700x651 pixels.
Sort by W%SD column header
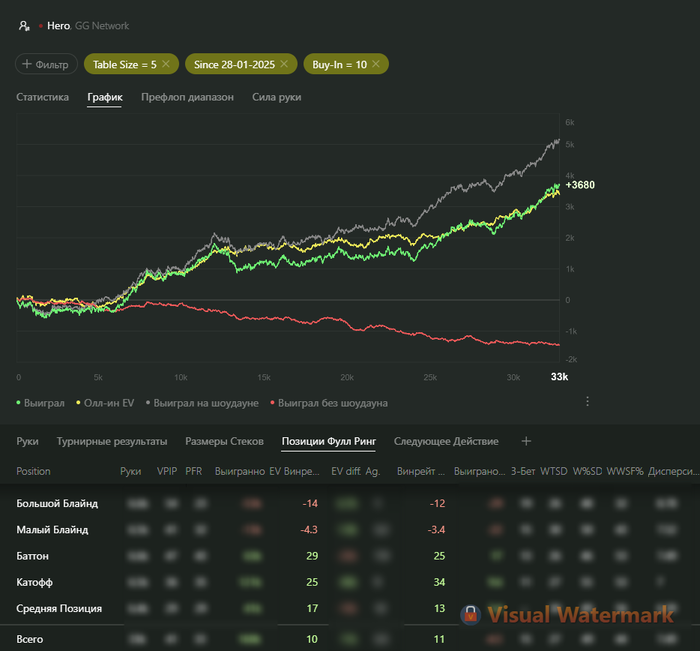588,471
